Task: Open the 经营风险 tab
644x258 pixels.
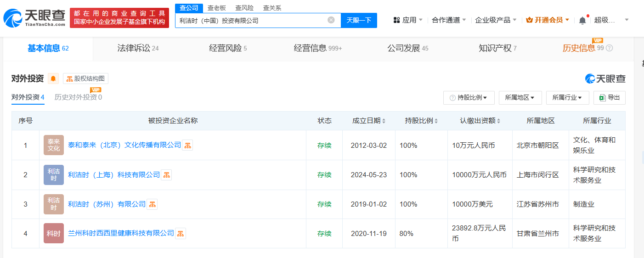Action: pyautogui.click(x=228, y=48)
